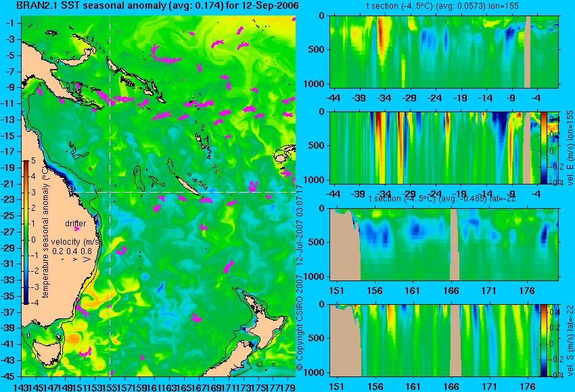The image size is (575, 392).
Task: Click the vel. S color bar
Action: [544, 341]
